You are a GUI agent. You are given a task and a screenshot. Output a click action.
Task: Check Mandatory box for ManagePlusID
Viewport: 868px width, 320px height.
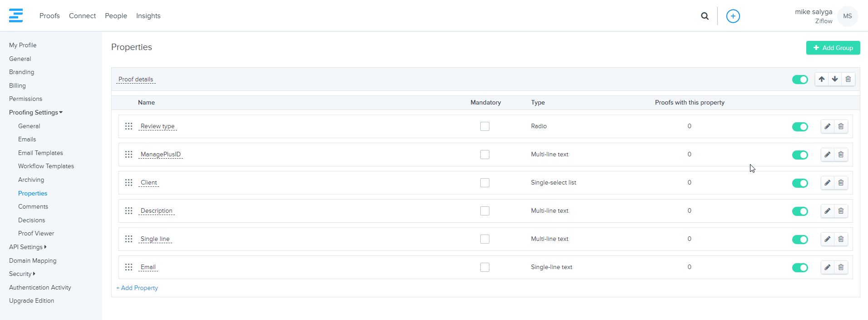(x=485, y=155)
